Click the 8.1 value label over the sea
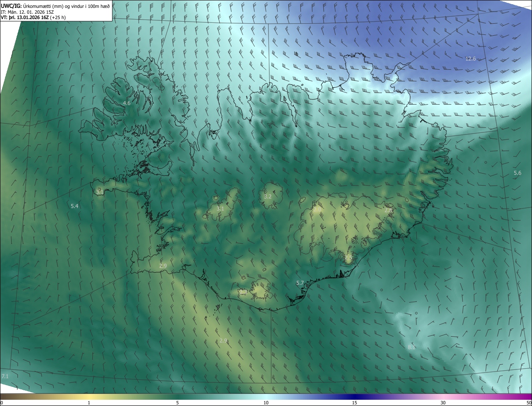This screenshot has width=532, height=406. (x=411, y=347)
